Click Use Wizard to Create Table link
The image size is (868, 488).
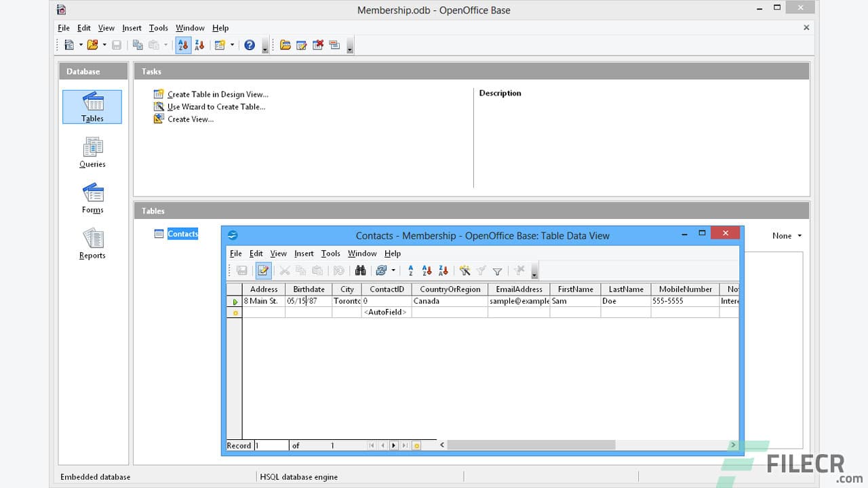[216, 106]
